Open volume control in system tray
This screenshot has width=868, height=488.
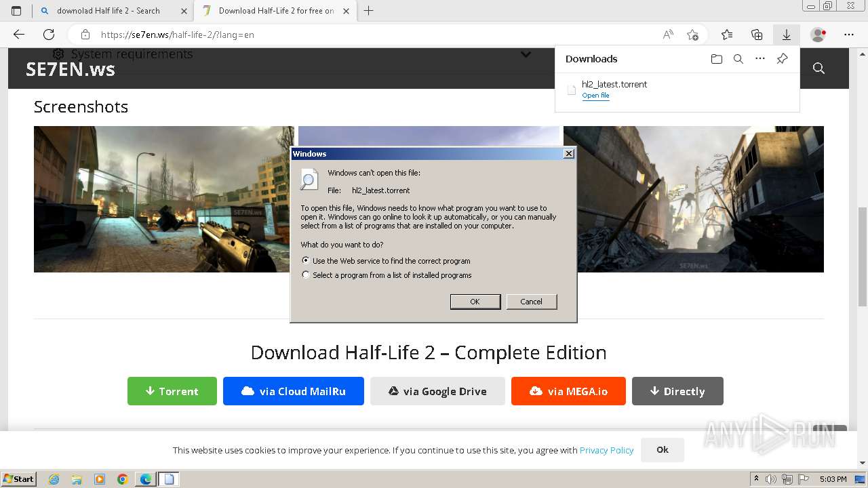[770, 479]
